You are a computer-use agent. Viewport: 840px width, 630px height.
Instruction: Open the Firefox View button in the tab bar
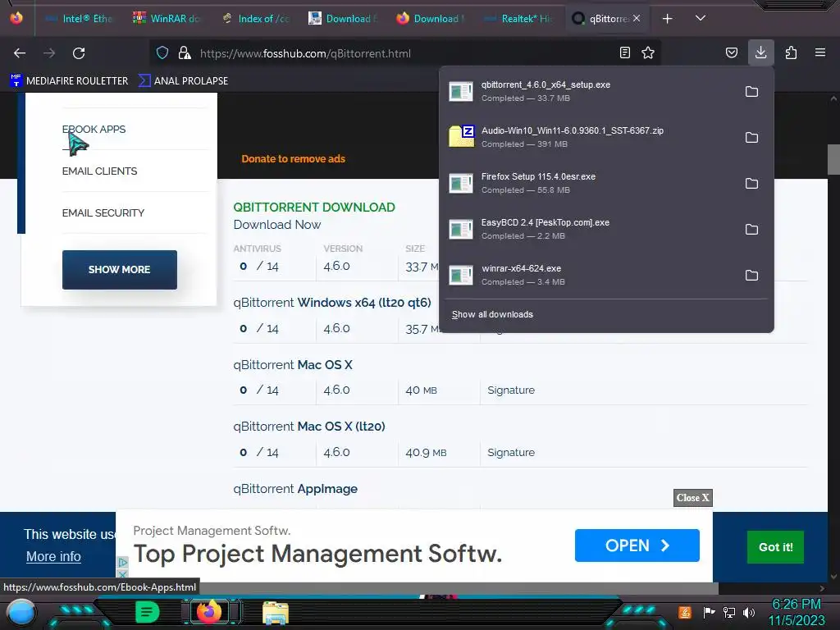(x=16, y=18)
